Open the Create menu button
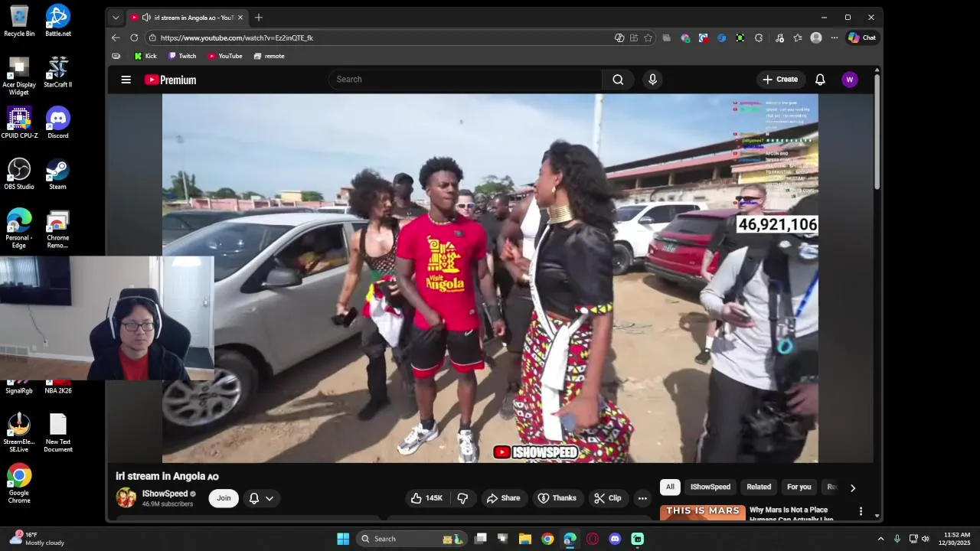 (x=780, y=80)
